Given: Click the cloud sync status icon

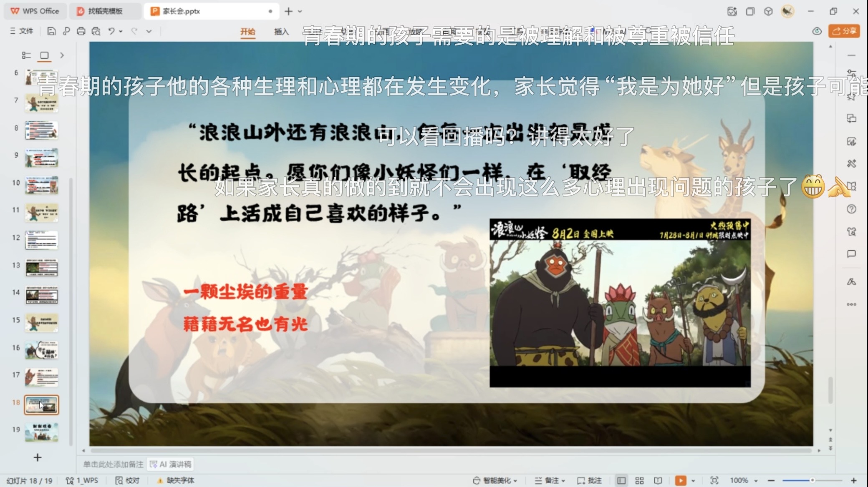Looking at the screenshot, I should pyautogui.click(x=817, y=31).
